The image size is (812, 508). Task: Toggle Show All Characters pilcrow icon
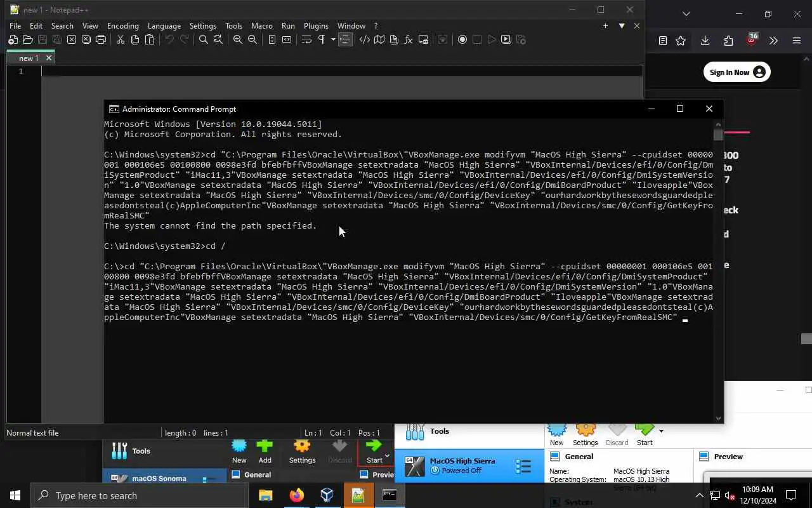coord(322,39)
